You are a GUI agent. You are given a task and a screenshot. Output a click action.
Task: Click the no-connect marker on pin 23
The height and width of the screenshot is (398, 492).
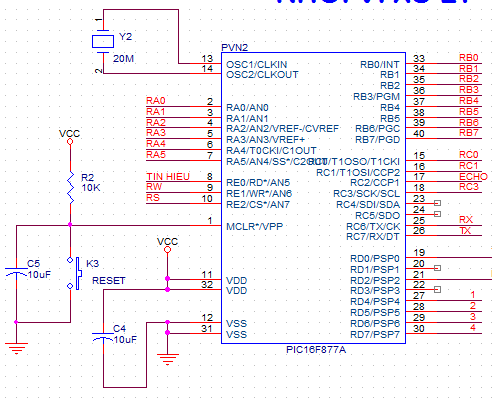click(438, 203)
